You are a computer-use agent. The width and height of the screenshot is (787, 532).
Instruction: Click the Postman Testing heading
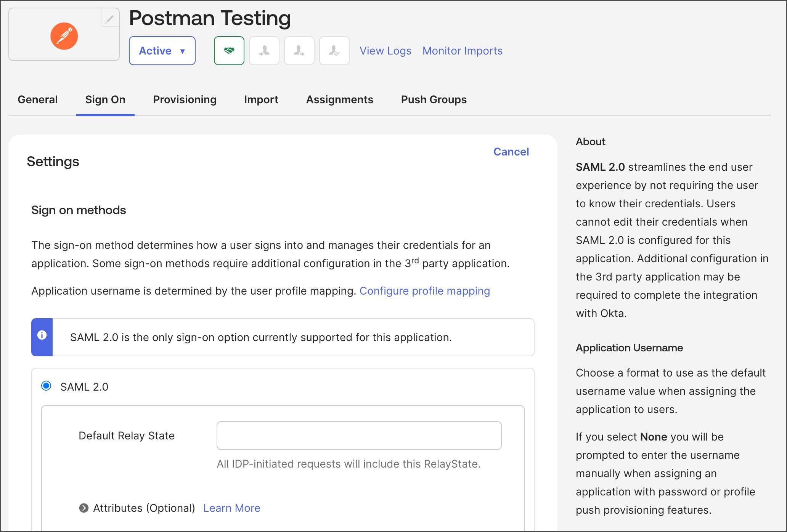click(210, 18)
